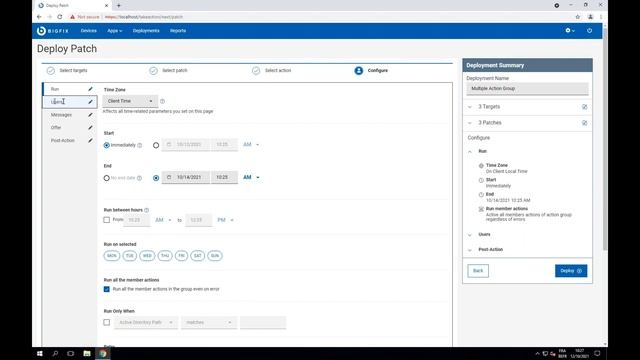Click the pencil icon next to Offer
The height and width of the screenshot is (360, 640).
pos(90,127)
